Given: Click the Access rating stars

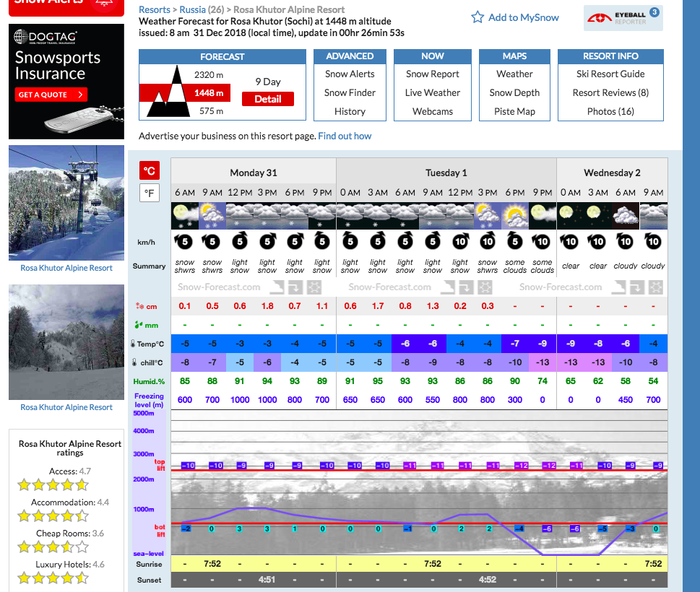Looking at the screenshot, I should click(53, 484).
